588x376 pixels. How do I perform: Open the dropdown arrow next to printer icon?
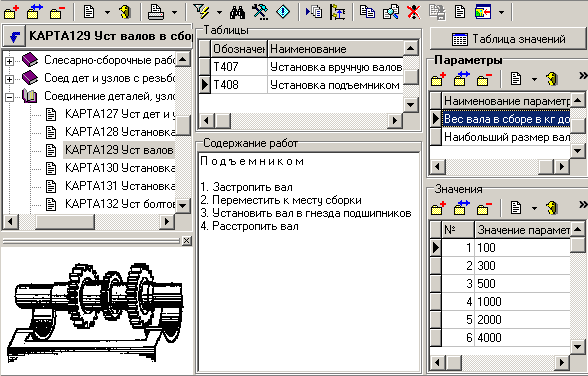(174, 13)
